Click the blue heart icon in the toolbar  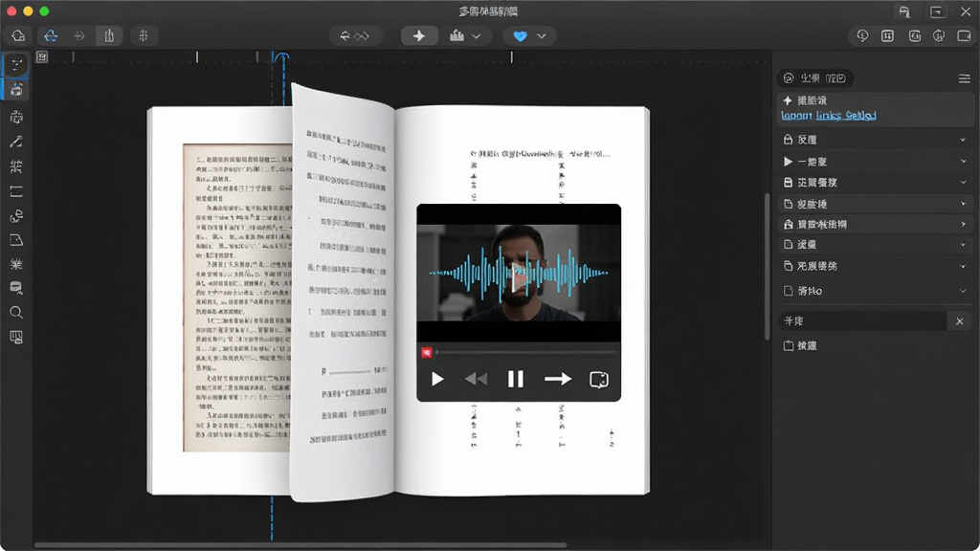click(520, 36)
